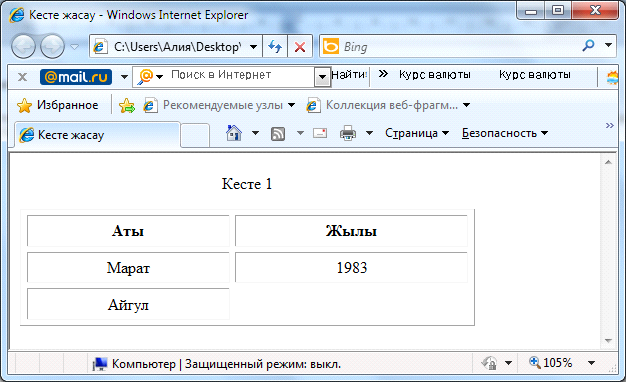The height and width of the screenshot is (382, 626).
Task: Click the mail.ru search magnifier icon
Action: [x=145, y=76]
